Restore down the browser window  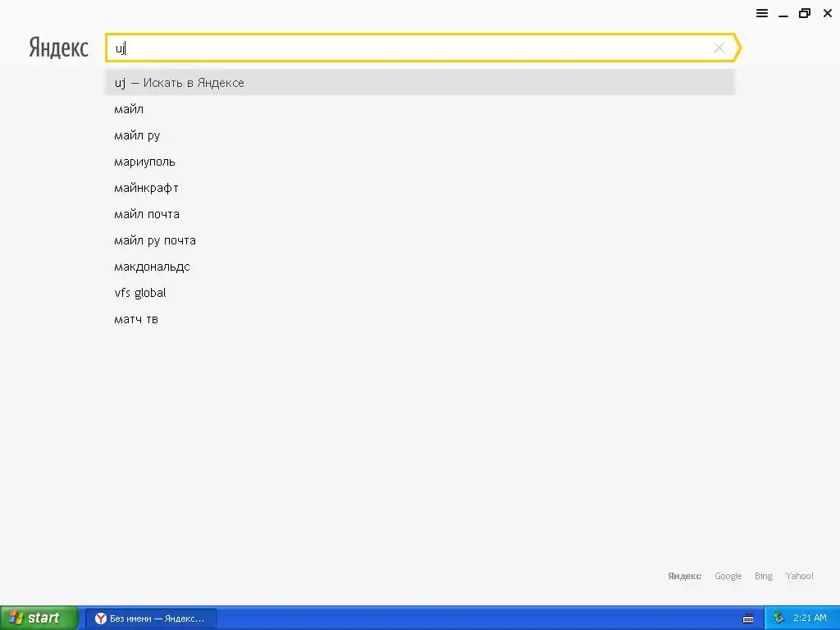pos(805,13)
